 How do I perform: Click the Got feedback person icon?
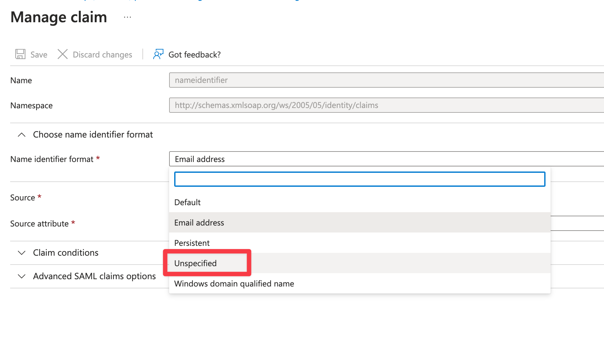[x=158, y=54]
